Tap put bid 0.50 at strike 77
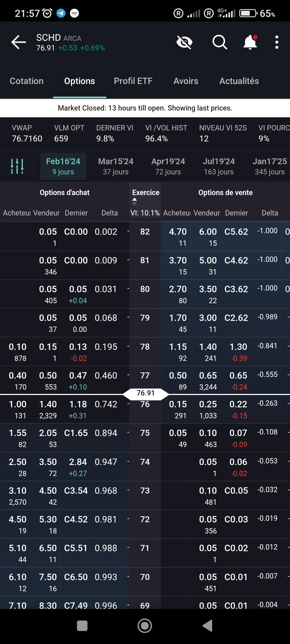 click(178, 376)
